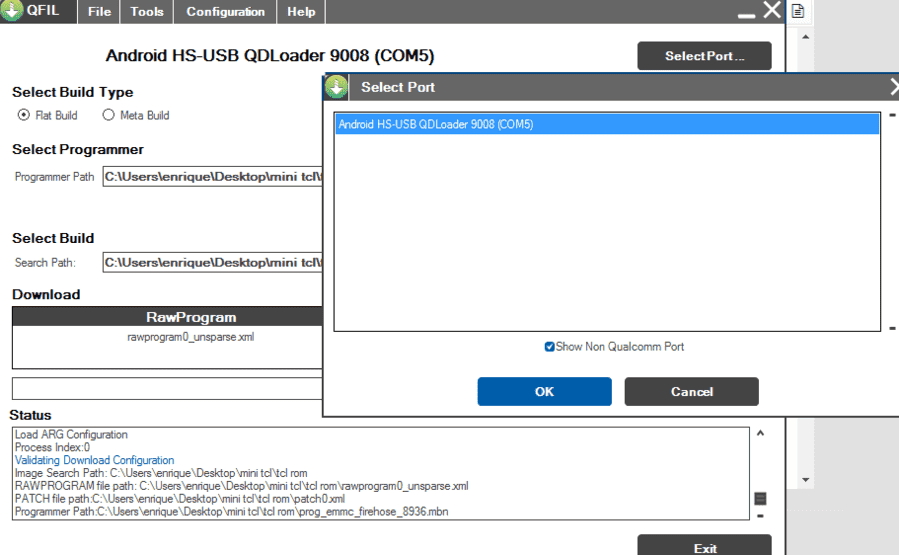Click rawprogram0_unsparse.xml in RawProgram list
The width and height of the screenshot is (899, 555).
pos(190,337)
